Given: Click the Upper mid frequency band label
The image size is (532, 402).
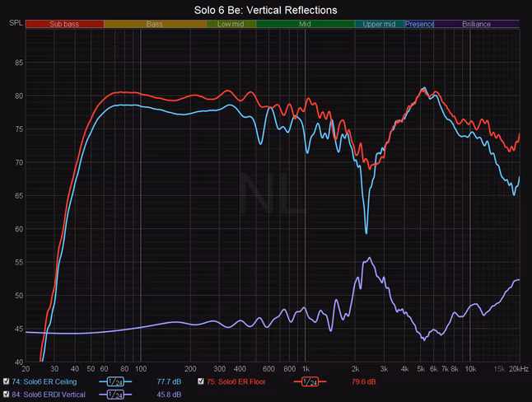Looking at the screenshot, I should 380,24.
